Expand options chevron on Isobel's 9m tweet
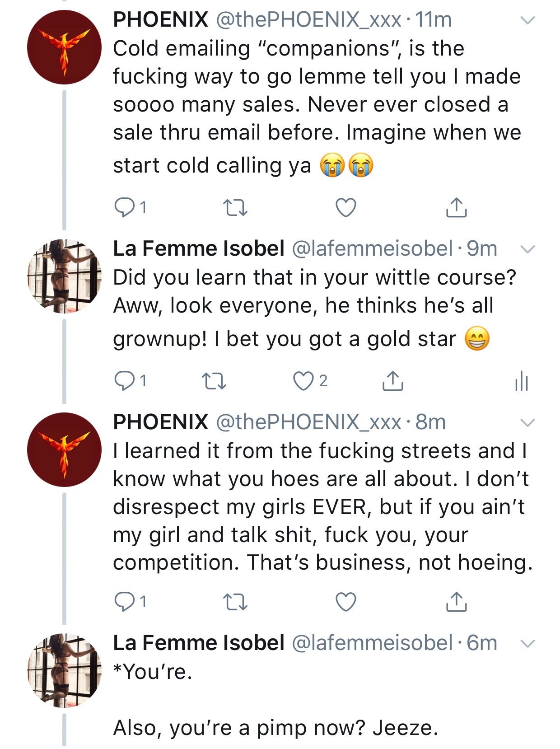Image resolution: width=560 pixels, height=749 pixels. tap(527, 249)
